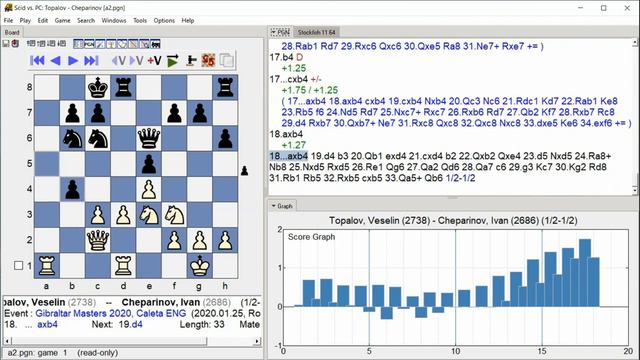Jump to the start of the game

coord(37,61)
